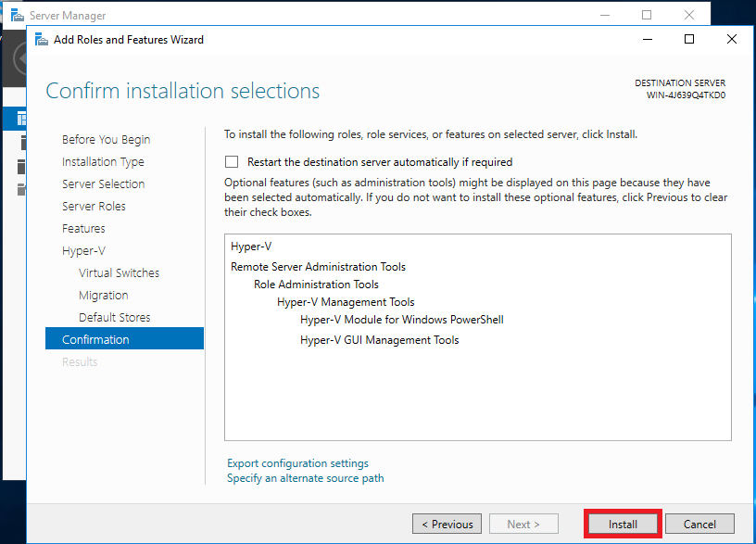Click Export configuration settings link
Screen dimensions: 756x544
(x=297, y=463)
